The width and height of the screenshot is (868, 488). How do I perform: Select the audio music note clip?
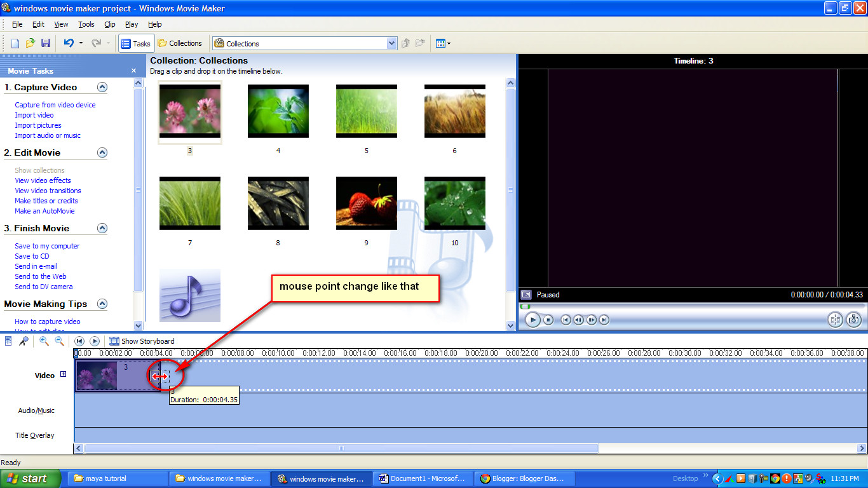190,295
